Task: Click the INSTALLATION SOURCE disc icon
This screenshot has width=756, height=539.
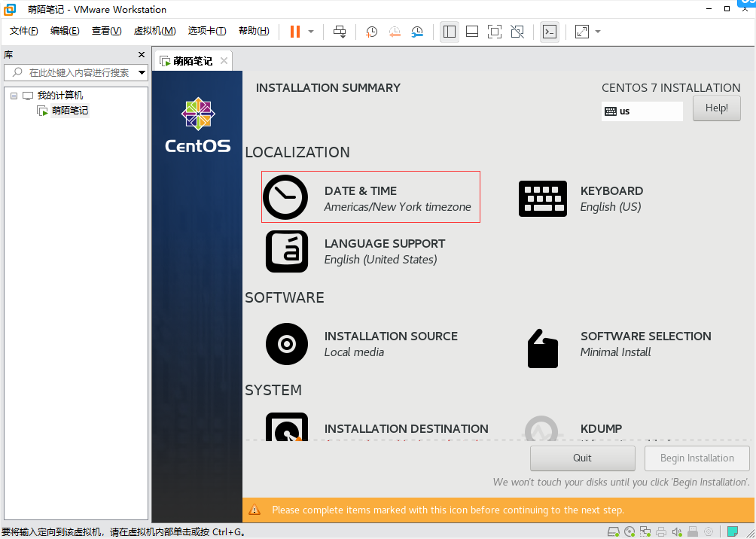Action: tap(287, 344)
